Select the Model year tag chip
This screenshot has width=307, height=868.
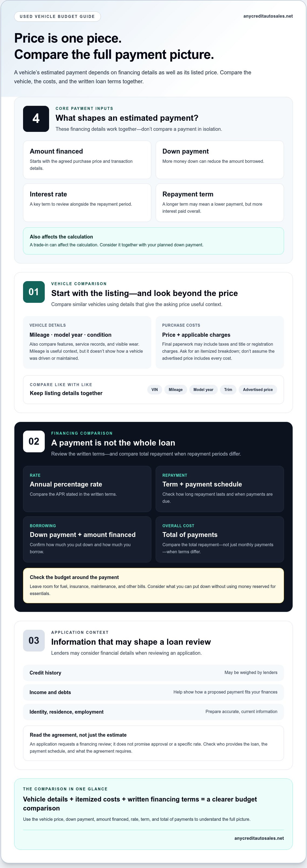[x=203, y=390]
